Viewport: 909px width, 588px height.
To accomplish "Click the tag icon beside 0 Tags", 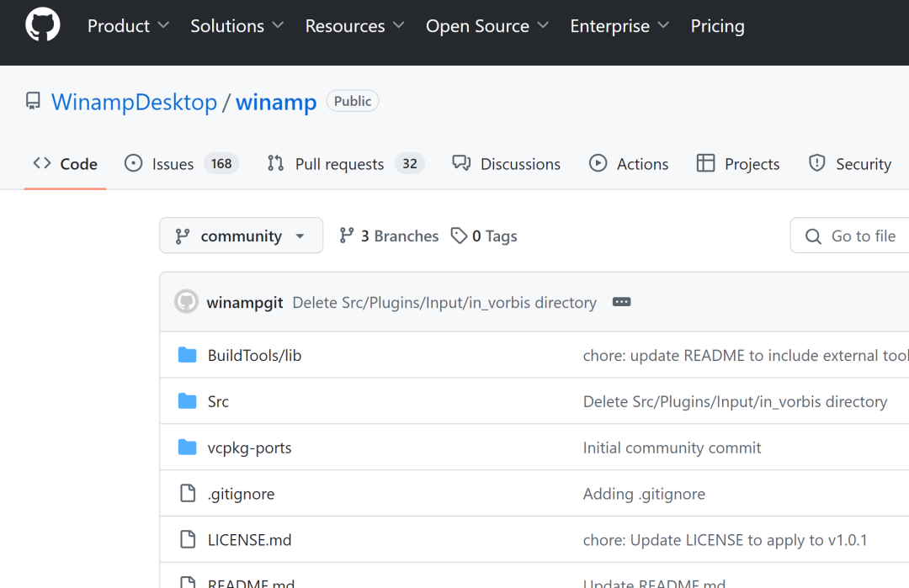I will pos(460,236).
